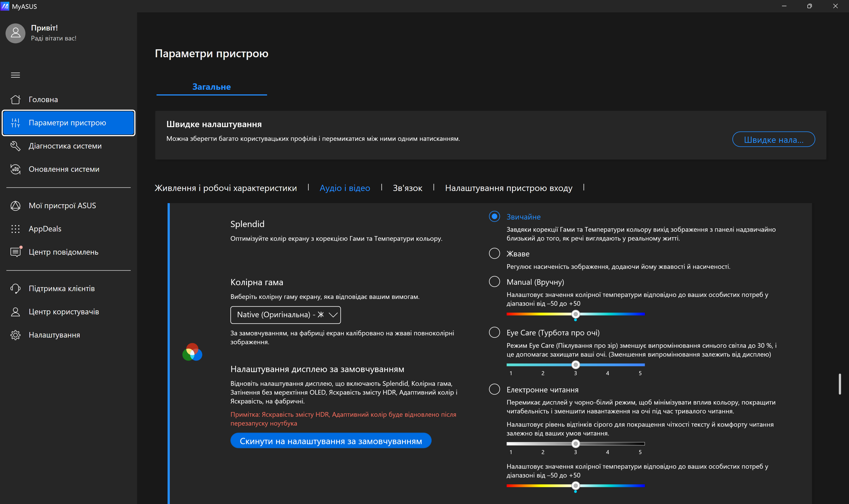
Task: Click the Eye Care level slider handle
Action: pyautogui.click(x=575, y=365)
